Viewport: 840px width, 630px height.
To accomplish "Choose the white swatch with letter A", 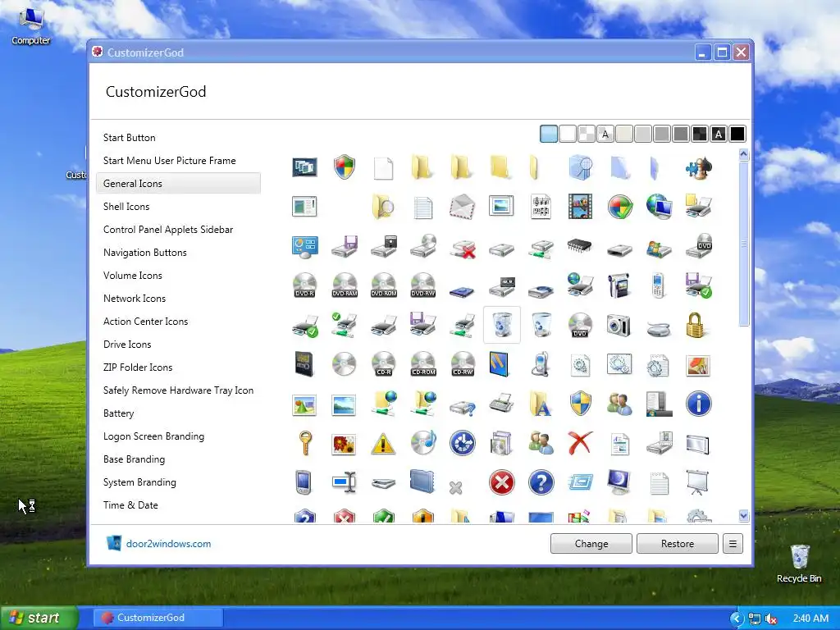I will click(x=605, y=134).
